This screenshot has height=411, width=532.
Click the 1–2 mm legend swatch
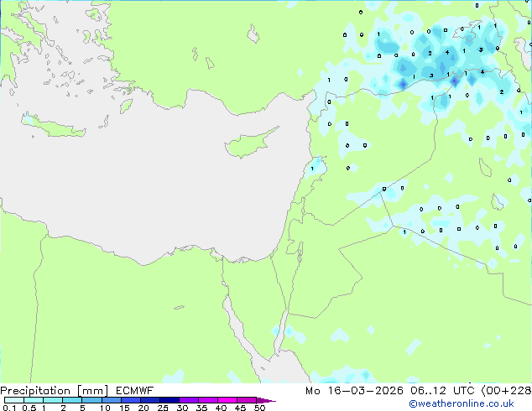tap(53, 400)
